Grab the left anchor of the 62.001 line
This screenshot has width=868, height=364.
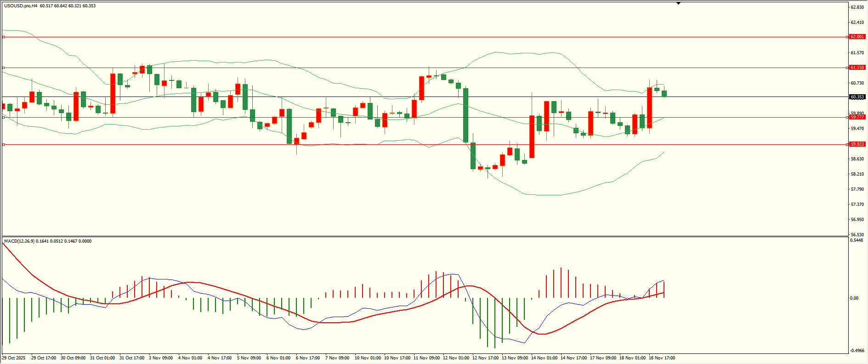(x=4, y=37)
